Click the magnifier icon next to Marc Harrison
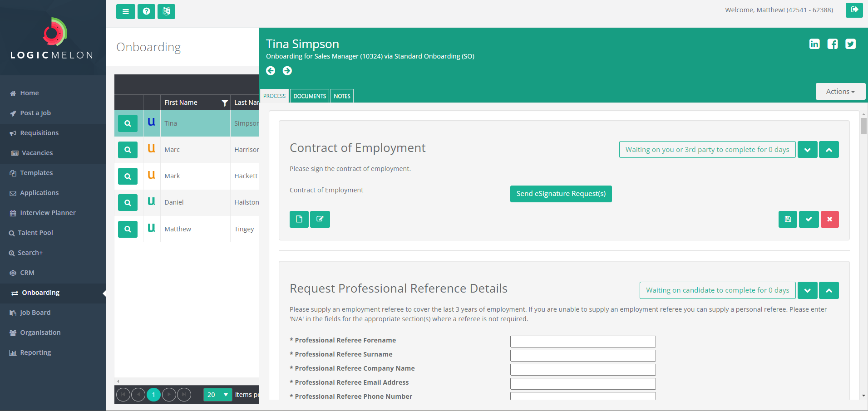 128,150
